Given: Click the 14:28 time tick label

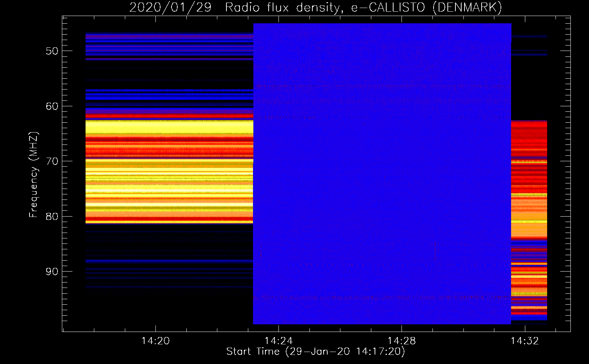Looking at the screenshot, I should 402,341.
